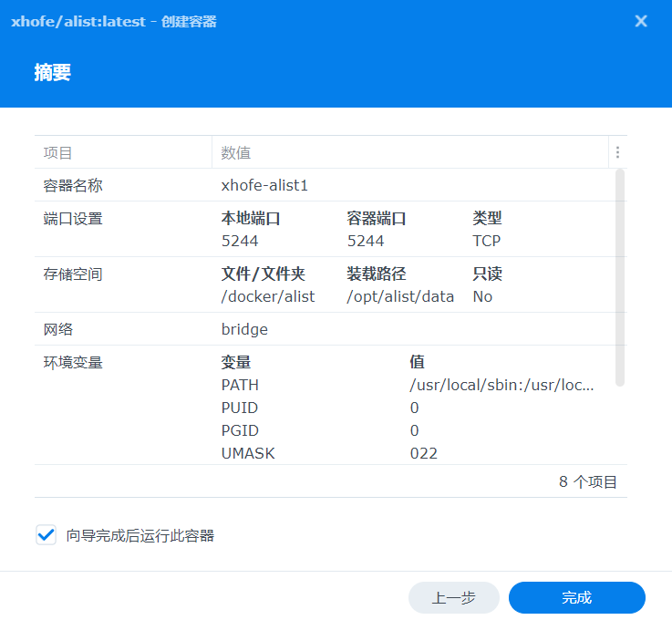Image resolution: width=672 pixels, height=620 pixels.
Task: Select the 环境变量 row label
Action: [x=73, y=363]
